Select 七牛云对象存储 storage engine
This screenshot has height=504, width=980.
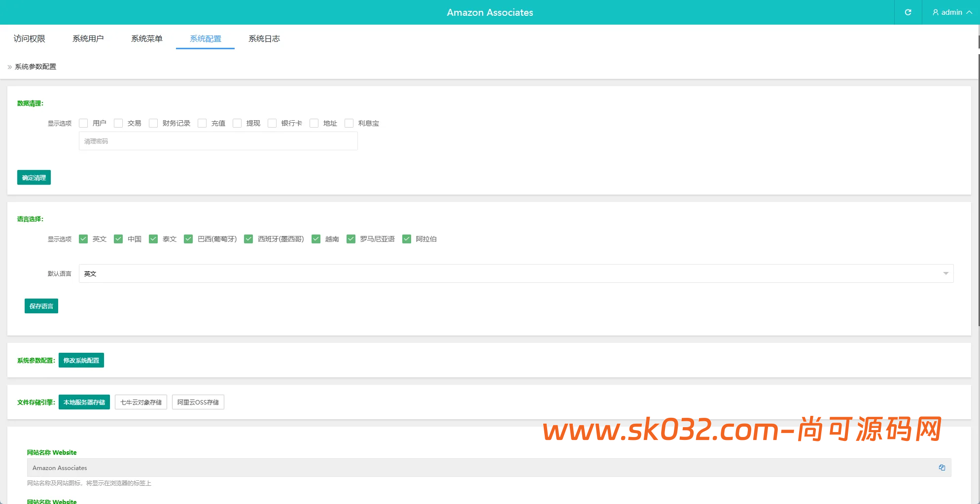click(x=141, y=402)
